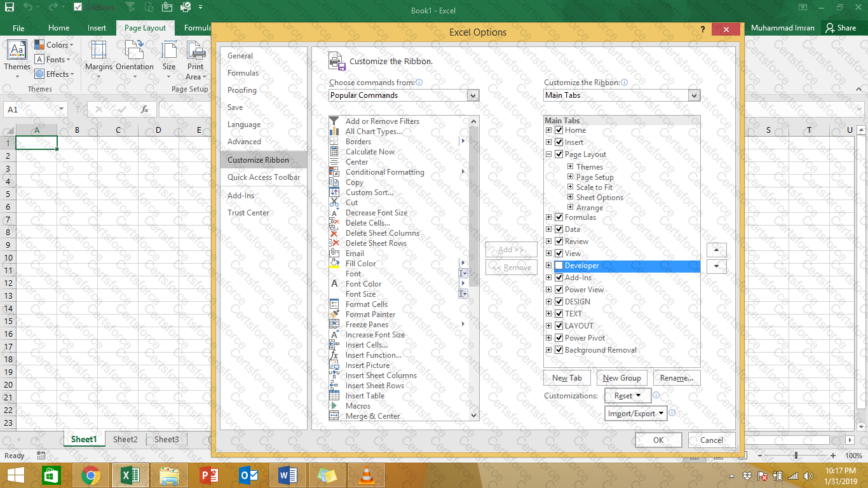
Task: Click the Excel Options help question mark
Action: pos(703,30)
